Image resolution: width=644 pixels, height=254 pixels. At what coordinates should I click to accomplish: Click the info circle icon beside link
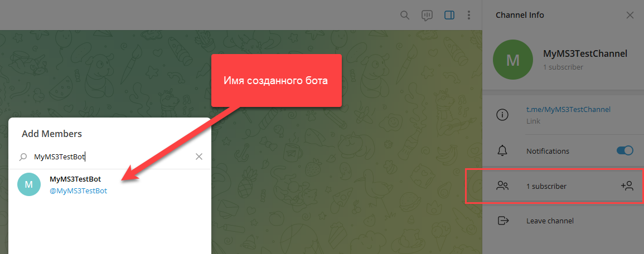point(502,115)
